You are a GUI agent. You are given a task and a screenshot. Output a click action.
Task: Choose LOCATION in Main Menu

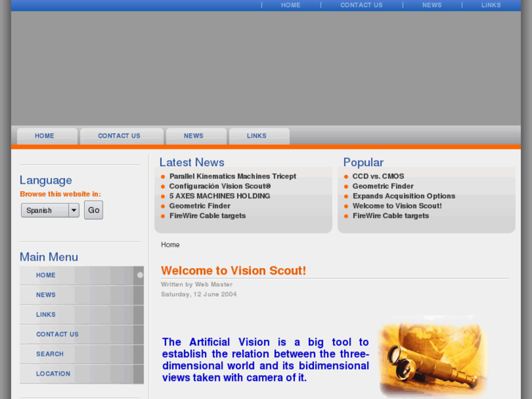point(82,374)
